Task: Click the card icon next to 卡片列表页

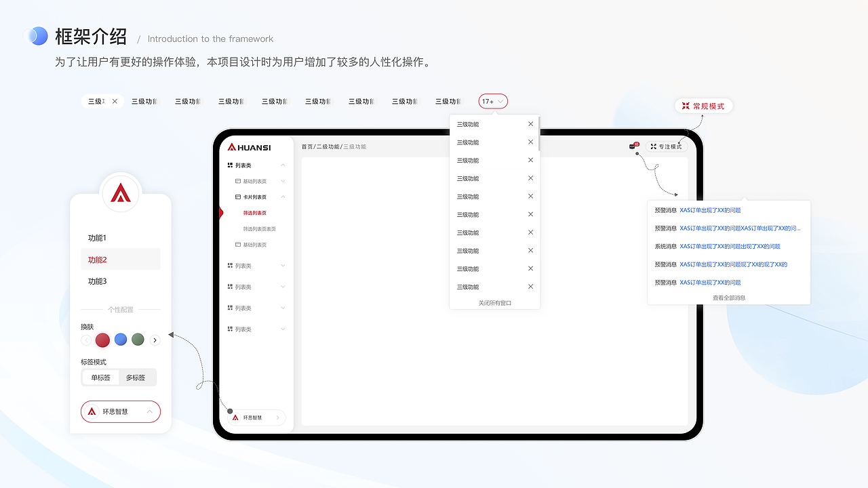Action: pyautogui.click(x=237, y=197)
